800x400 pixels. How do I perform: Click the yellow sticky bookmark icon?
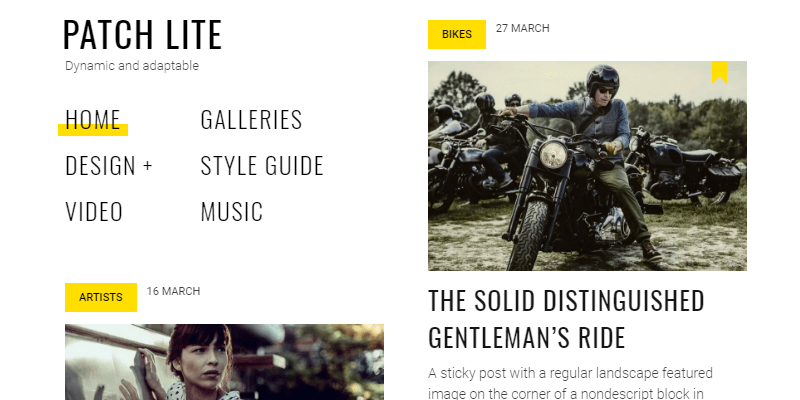[x=719, y=72]
